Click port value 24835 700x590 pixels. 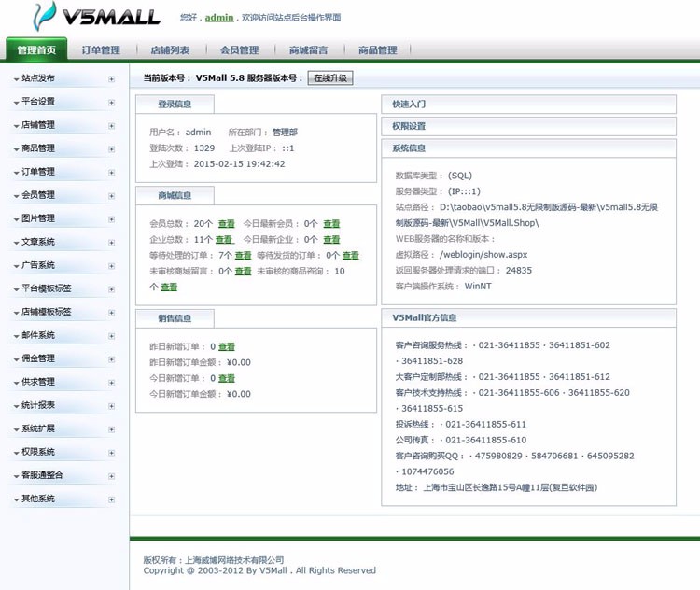[519, 270]
